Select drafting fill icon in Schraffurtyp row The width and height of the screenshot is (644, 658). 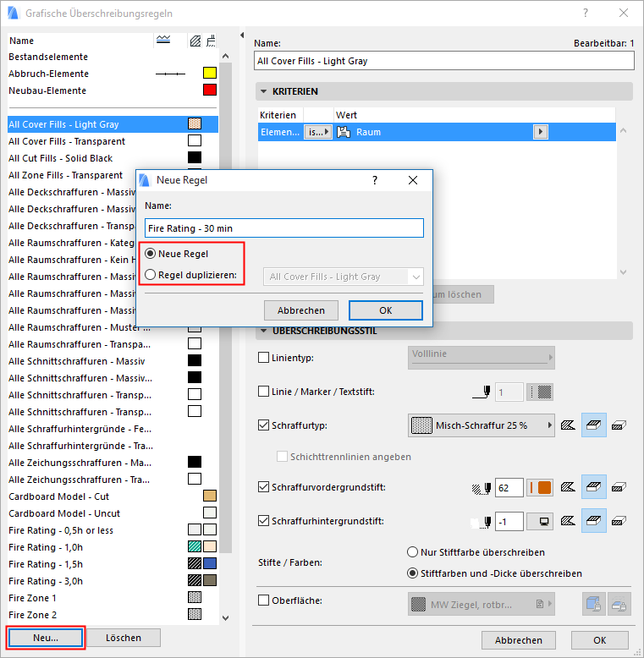click(x=619, y=425)
